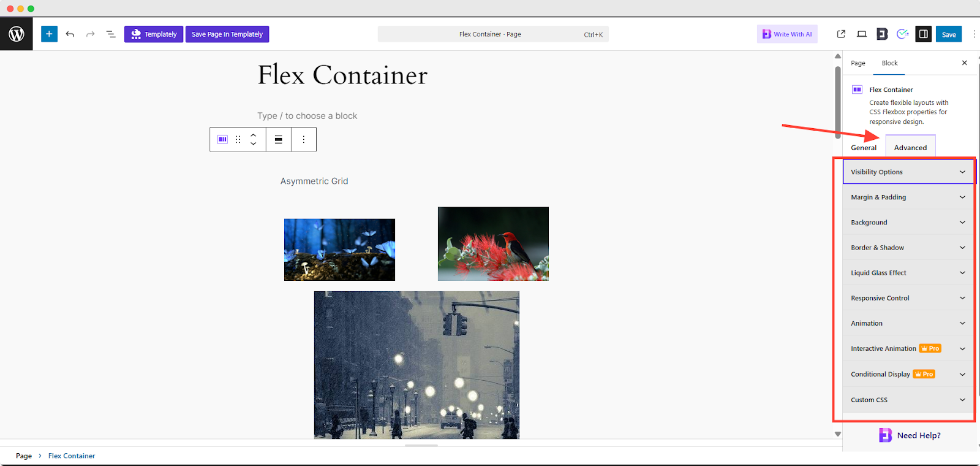Click the 'Type / to choose a block' placeholder
The image size is (980, 466).
[x=307, y=116]
